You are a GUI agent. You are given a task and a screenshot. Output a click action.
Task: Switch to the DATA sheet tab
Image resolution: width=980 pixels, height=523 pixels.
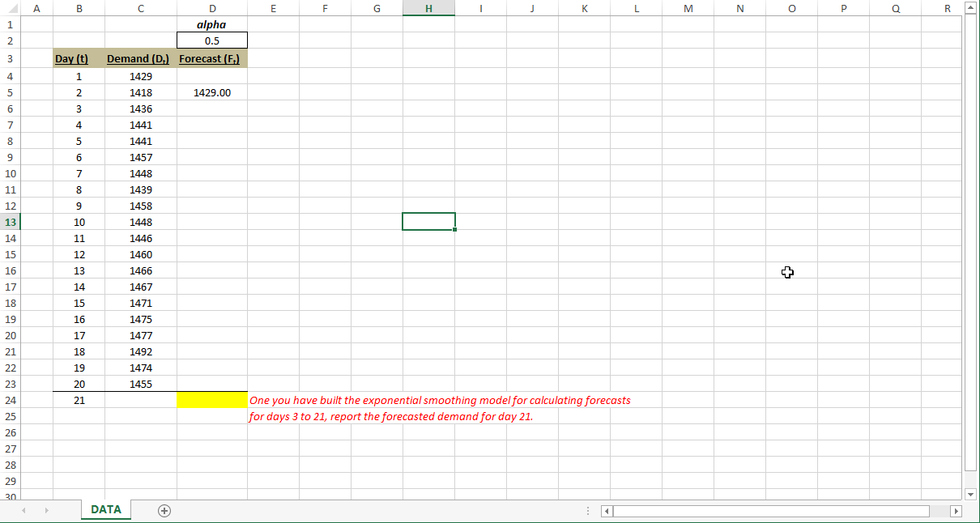tap(105, 510)
